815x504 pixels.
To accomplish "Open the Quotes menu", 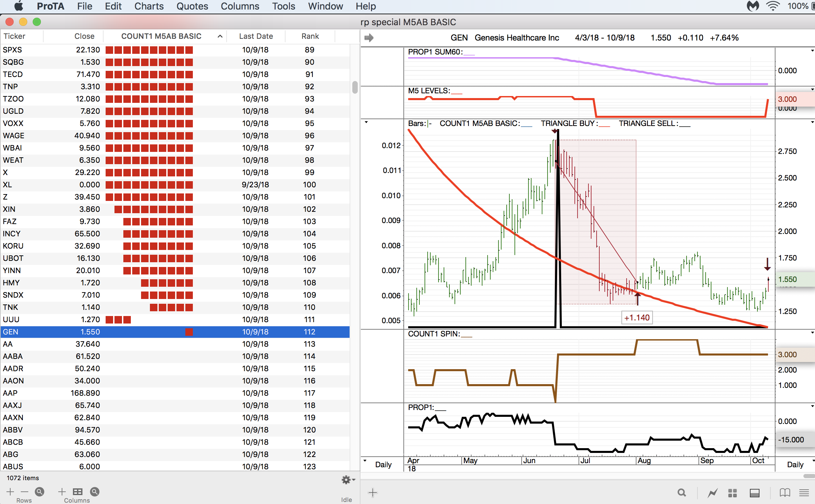I will 192,6.
